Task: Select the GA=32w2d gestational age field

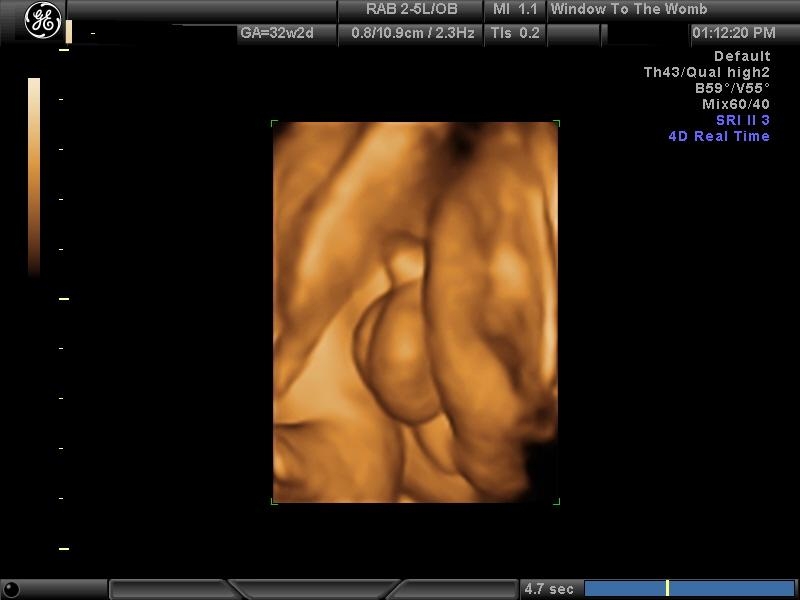Action: pyautogui.click(x=277, y=33)
